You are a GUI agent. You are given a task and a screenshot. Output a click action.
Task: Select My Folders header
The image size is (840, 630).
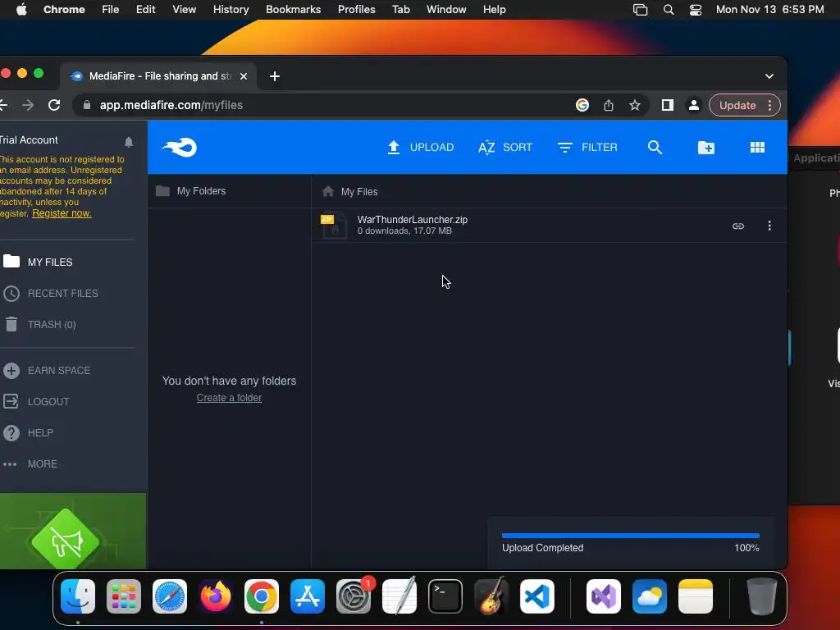coord(190,191)
